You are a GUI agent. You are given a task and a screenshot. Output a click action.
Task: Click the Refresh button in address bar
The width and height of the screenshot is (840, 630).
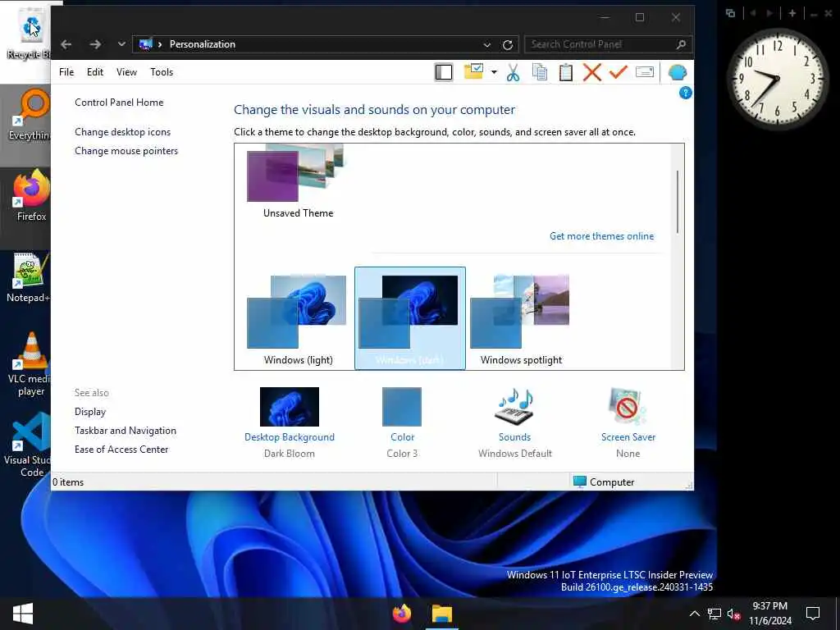[508, 45]
